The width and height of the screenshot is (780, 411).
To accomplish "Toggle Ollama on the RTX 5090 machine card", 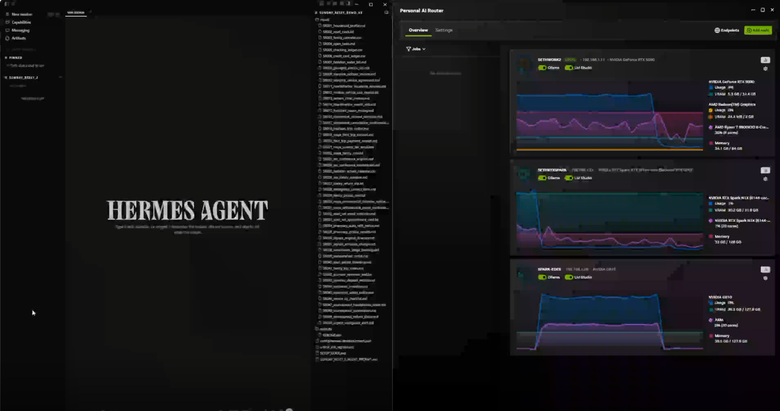I will [x=542, y=68].
